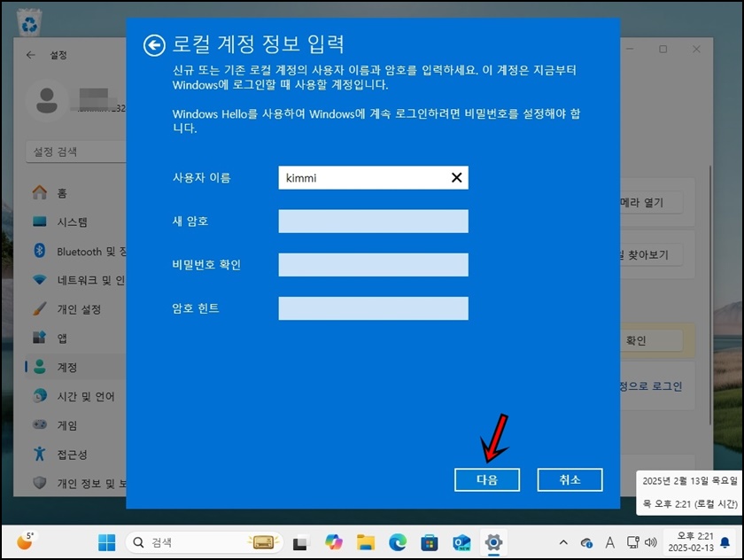Click the 확인 button in Settings

[x=652, y=340]
